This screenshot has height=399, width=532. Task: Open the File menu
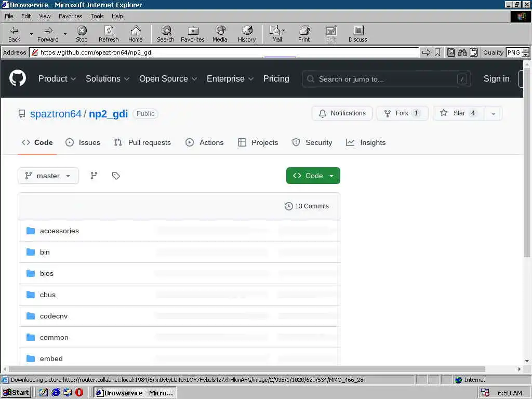pos(9,16)
